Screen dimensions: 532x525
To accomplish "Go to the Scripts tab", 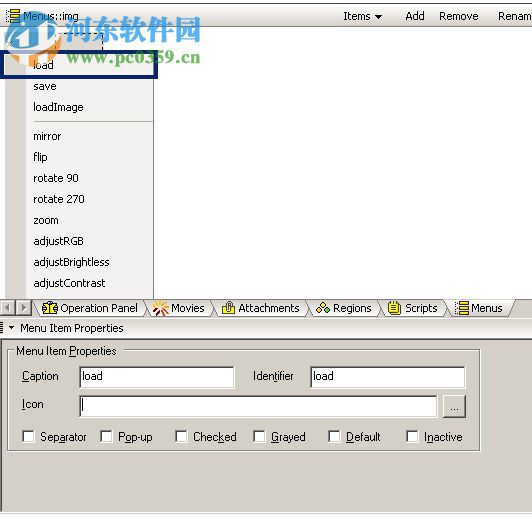I will pos(413,308).
